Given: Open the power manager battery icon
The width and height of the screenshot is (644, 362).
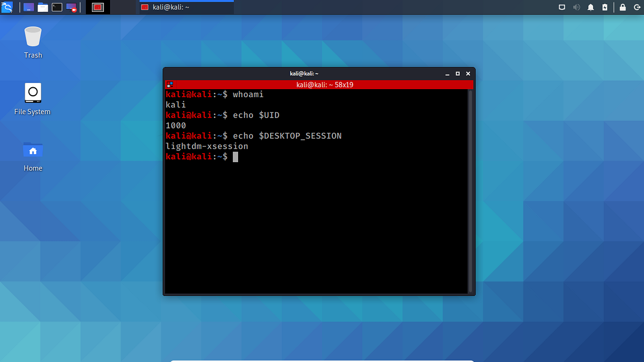Looking at the screenshot, I should (606, 7).
